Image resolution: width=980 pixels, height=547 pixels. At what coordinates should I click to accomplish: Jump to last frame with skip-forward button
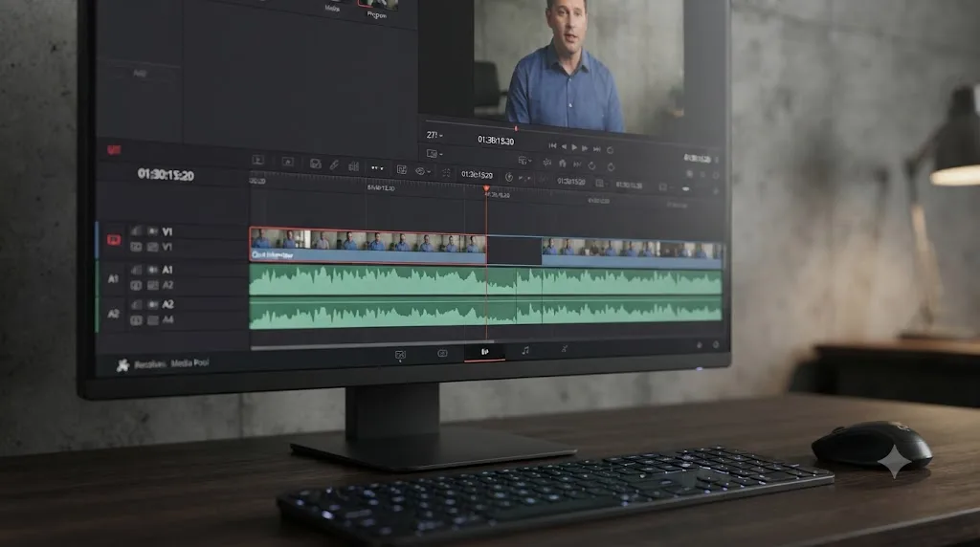[x=597, y=148]
